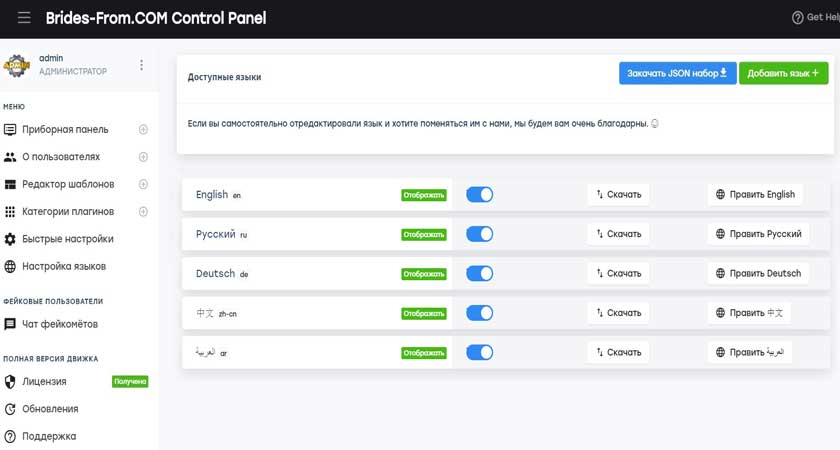This screenshot has height=450, width=840.
Task: Click the admin avatar badge
Action: (x=17, y=65)
